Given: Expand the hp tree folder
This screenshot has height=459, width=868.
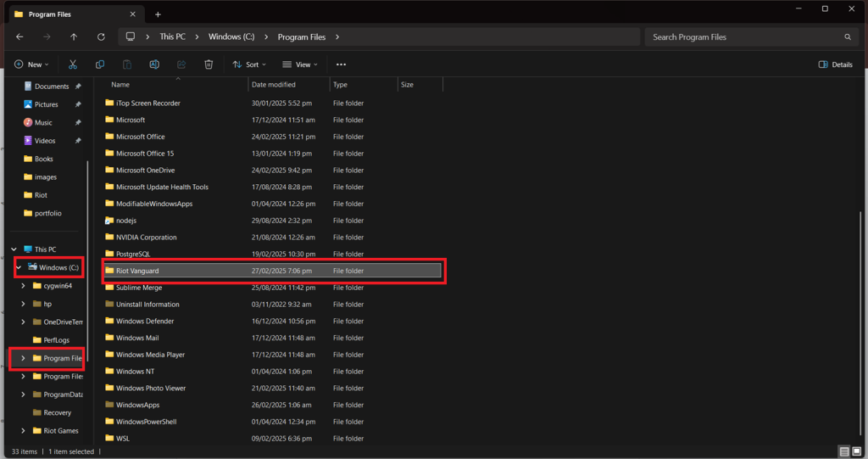Looking at the screenshot, I should pyautogui.click(x=23, y=304).
